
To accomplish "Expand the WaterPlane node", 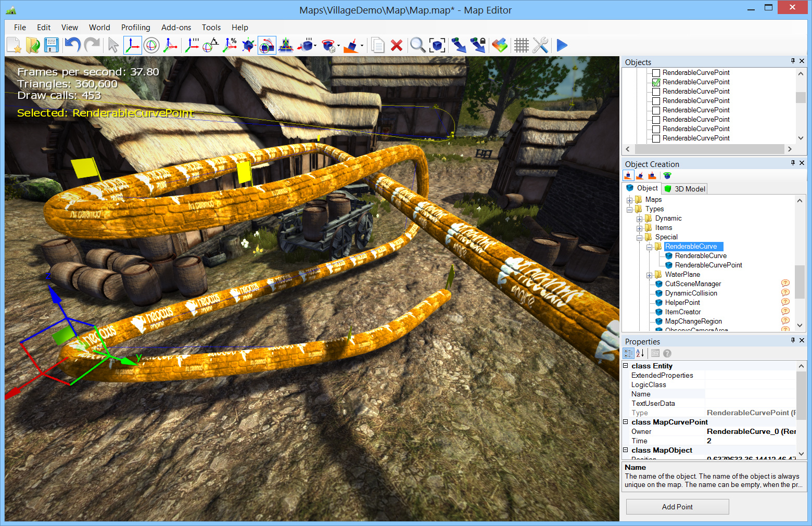I will [649, 274].
